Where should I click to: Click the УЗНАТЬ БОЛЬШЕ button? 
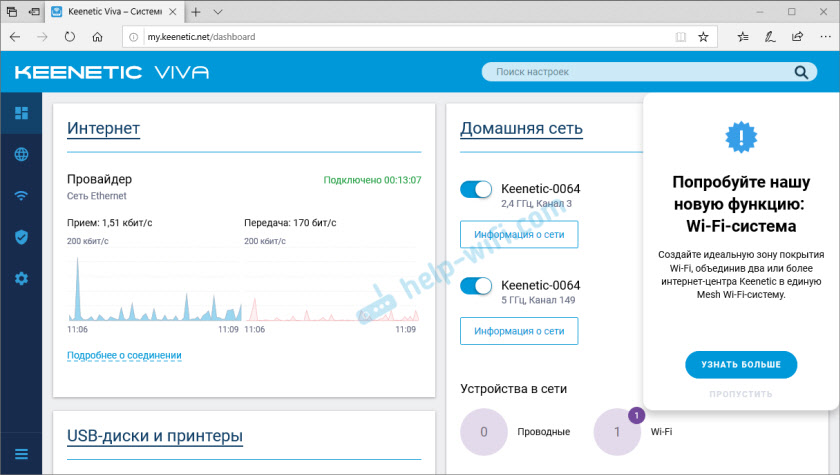point(741,365)
